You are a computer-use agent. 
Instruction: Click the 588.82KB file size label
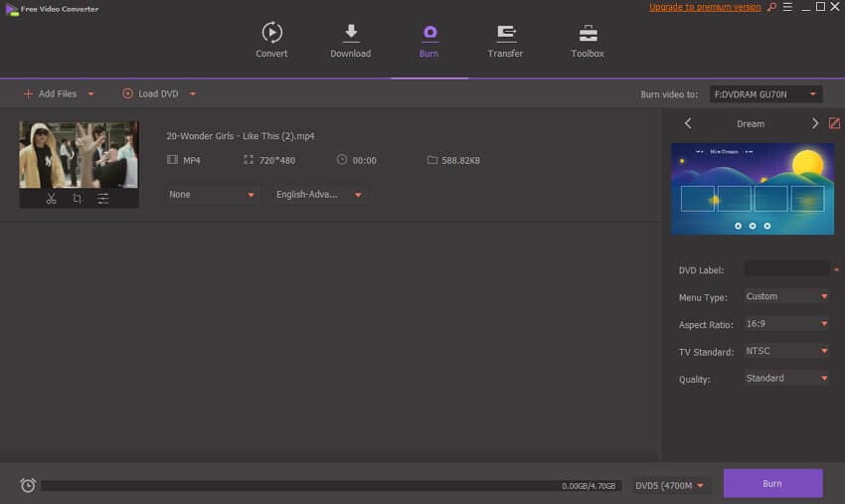pos(460,161)
